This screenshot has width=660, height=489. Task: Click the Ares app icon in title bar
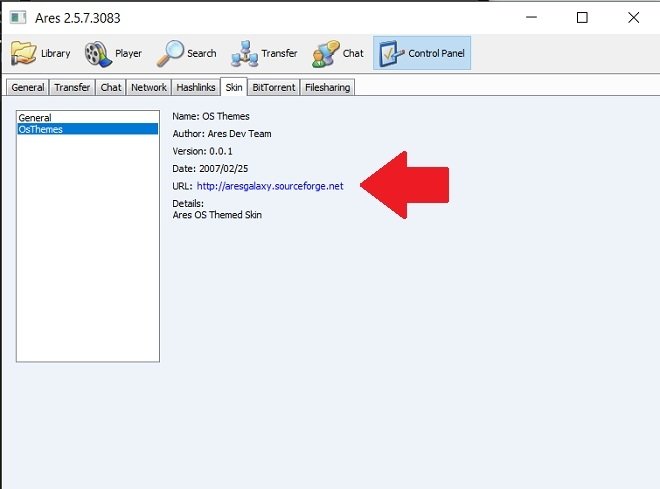pyautogui.click(x=18, y=18)
